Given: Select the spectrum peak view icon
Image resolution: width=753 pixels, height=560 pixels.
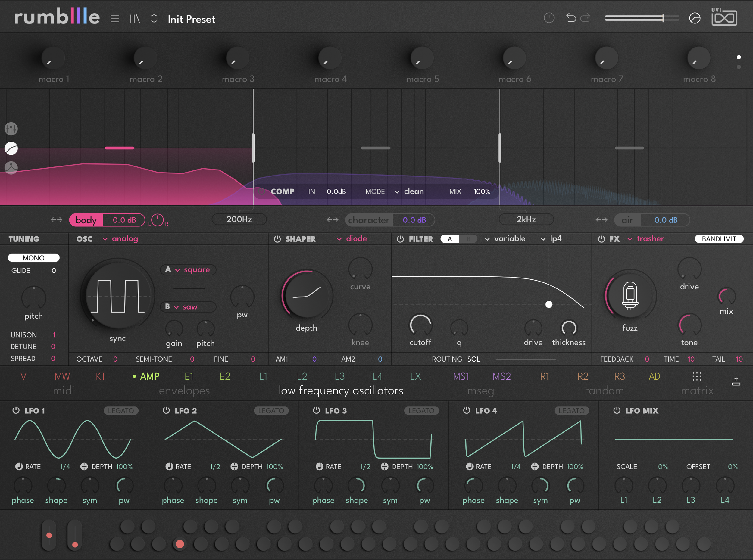Looking at the screenshot, I should (11, 168).
